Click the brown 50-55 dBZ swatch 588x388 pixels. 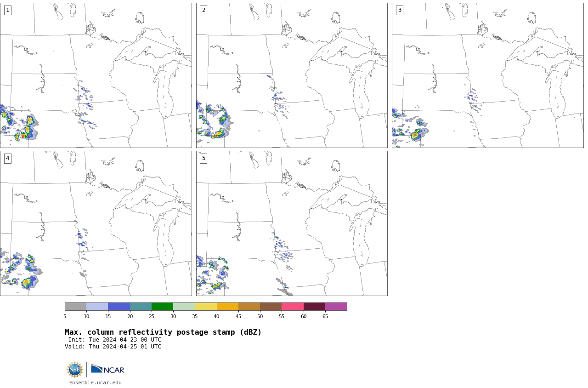(x=271, y=307)
